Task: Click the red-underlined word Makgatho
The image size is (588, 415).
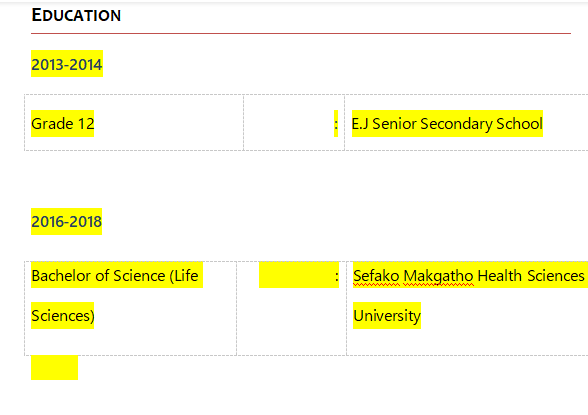Action: 439,276
